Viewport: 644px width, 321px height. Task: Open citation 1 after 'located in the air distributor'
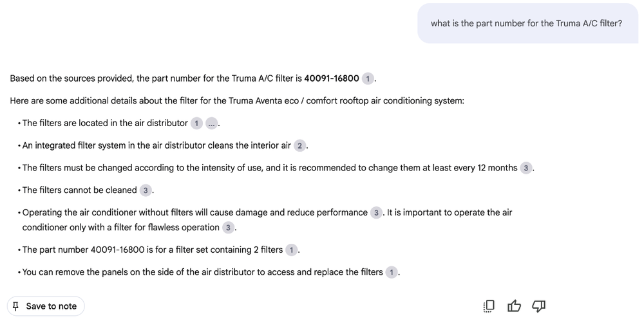pyautogui.click(x=197, y=123)
